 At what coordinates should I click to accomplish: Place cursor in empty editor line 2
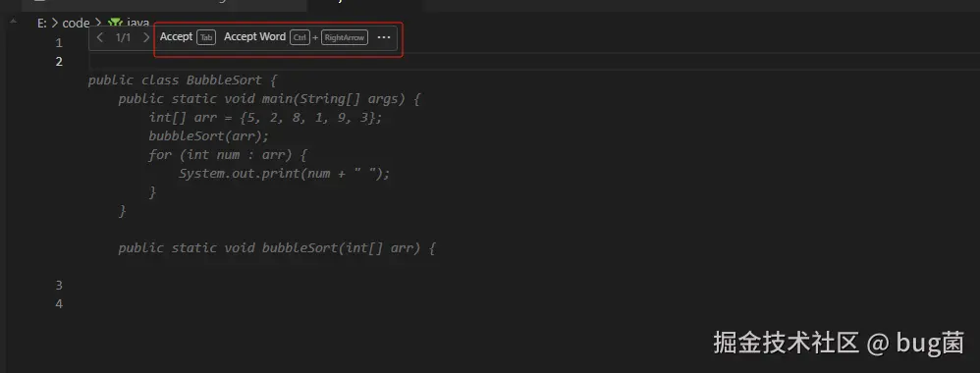[x=534, y=61]
